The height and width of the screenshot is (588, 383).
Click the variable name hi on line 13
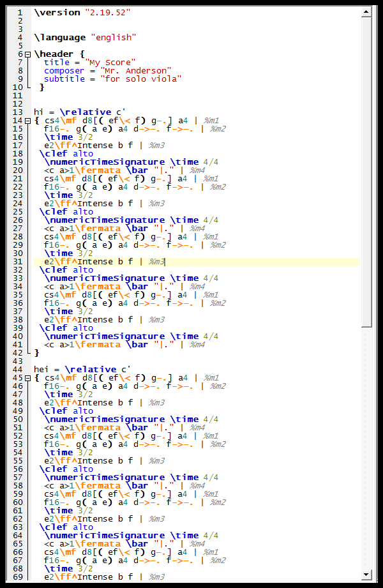pyautogui.click(x=39, y=112)
